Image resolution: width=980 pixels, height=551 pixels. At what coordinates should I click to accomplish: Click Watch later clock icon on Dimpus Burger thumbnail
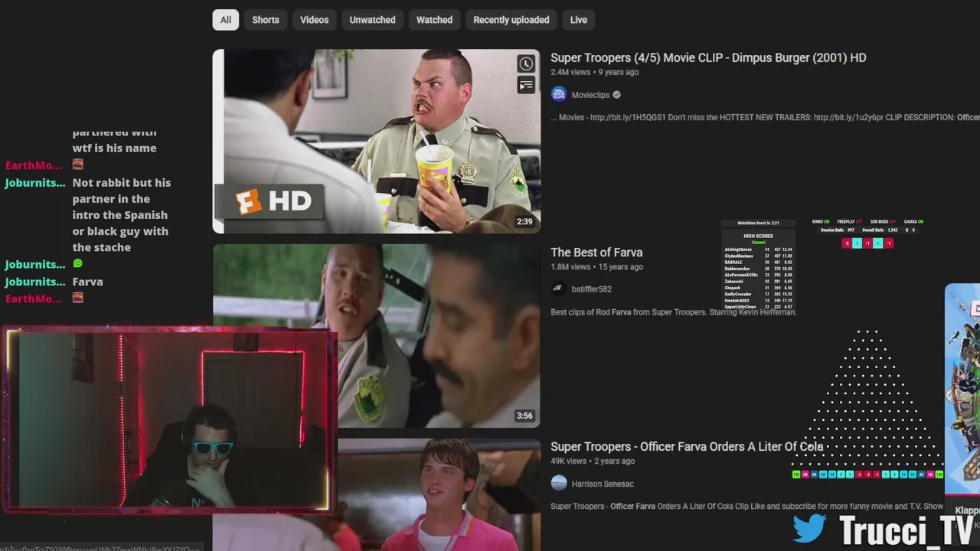click(526, 64)
